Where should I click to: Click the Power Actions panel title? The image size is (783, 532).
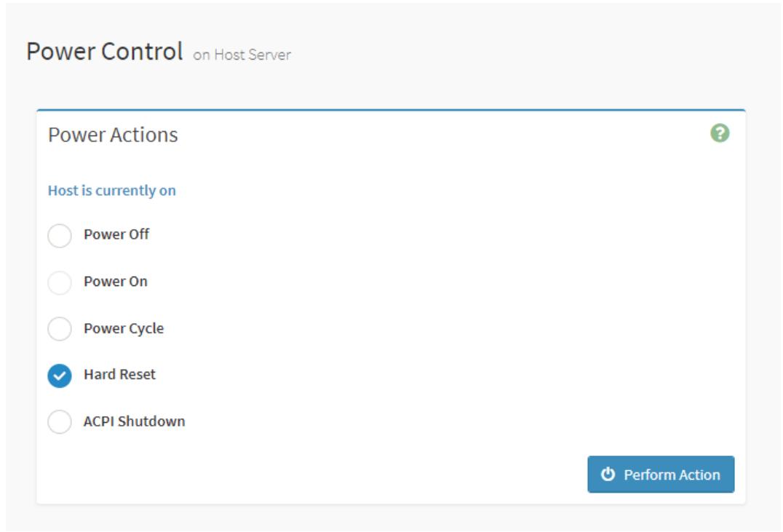113,135
